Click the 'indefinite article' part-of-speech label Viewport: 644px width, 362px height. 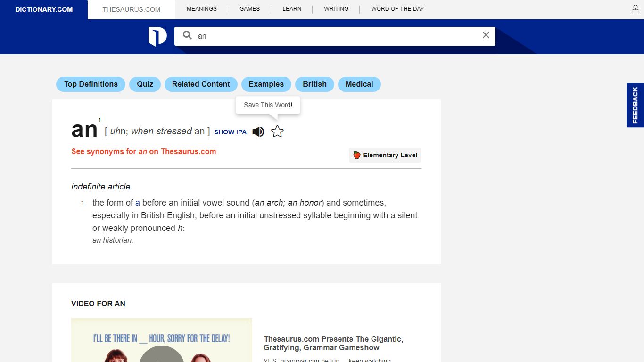click(100, 187)
